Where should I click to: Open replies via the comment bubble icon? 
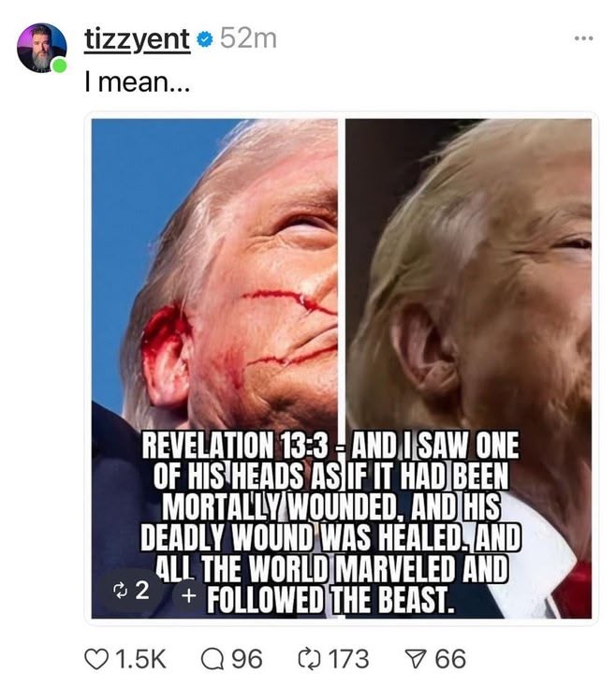213,658
